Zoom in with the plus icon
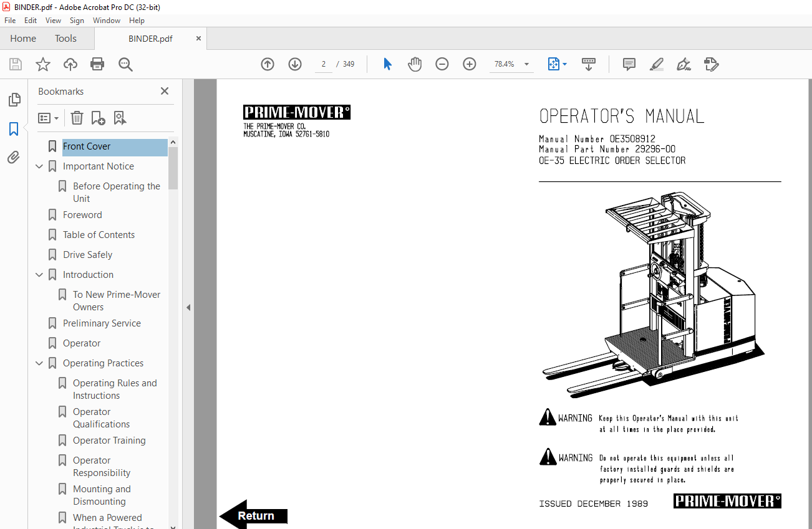The width and height of the screenshot is (812, 529). (x=470, y=64)
